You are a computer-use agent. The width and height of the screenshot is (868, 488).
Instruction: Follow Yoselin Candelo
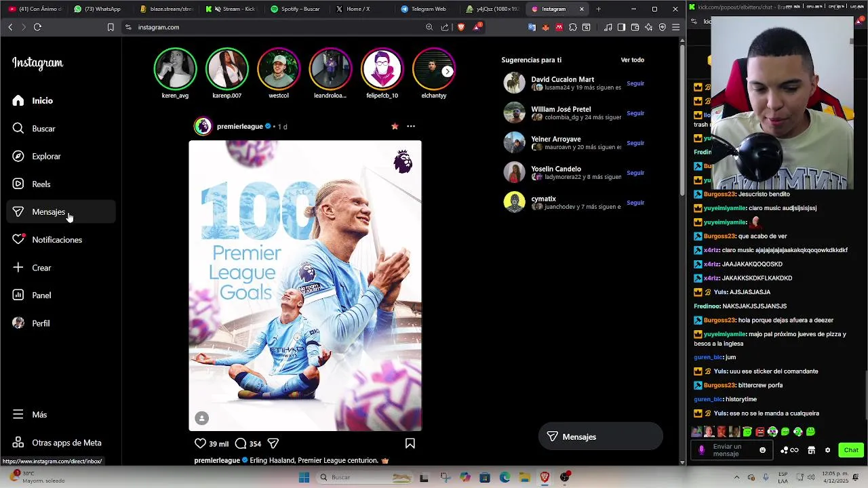click(635, 173)
